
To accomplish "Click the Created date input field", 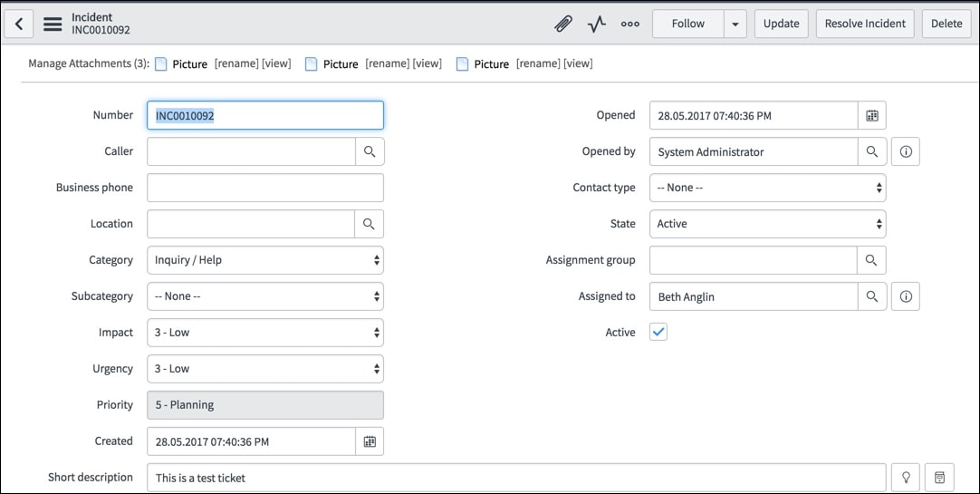I will click(251, 441).
